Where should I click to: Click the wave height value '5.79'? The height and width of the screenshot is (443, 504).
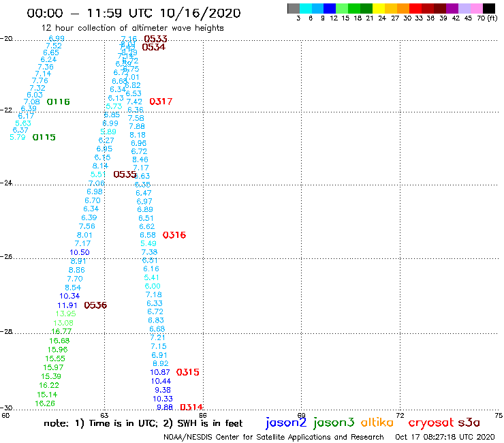pos(17,138)
